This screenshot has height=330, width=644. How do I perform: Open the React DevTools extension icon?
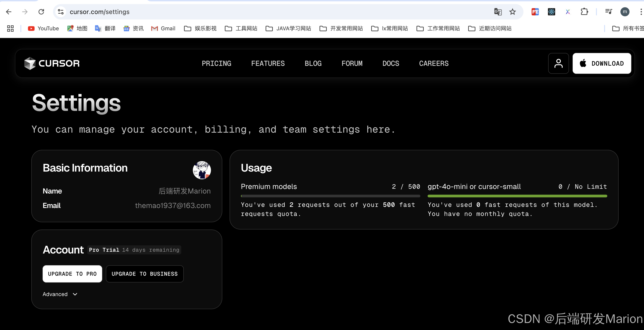pos(551,12)
